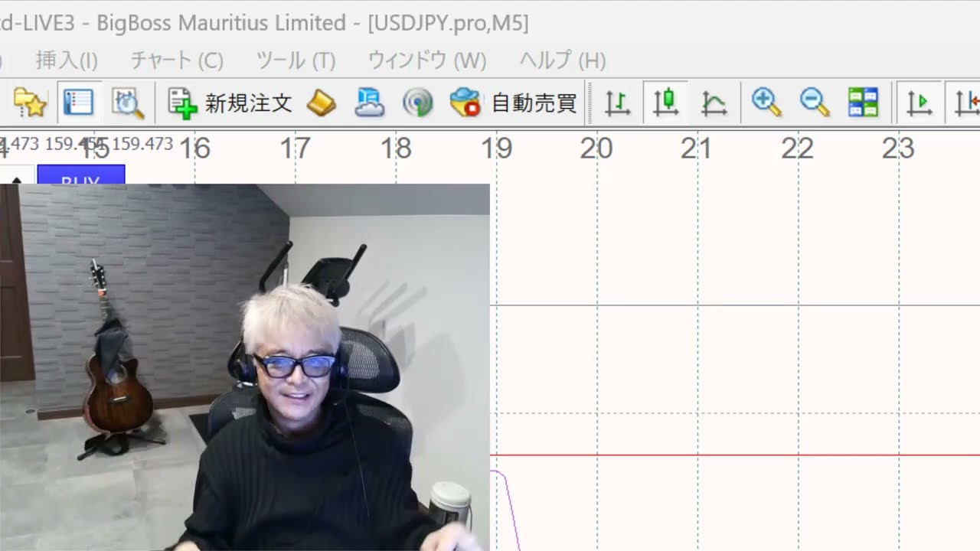Open the Strategy Tester magnifier icon
The image size is (980, 551).
[x=128, y=103]
